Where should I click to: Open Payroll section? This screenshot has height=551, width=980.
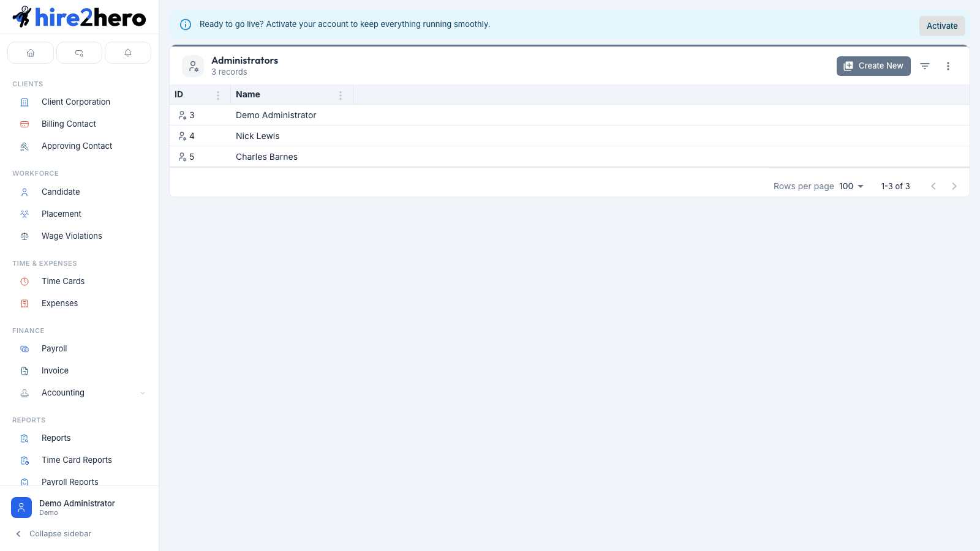55,349
